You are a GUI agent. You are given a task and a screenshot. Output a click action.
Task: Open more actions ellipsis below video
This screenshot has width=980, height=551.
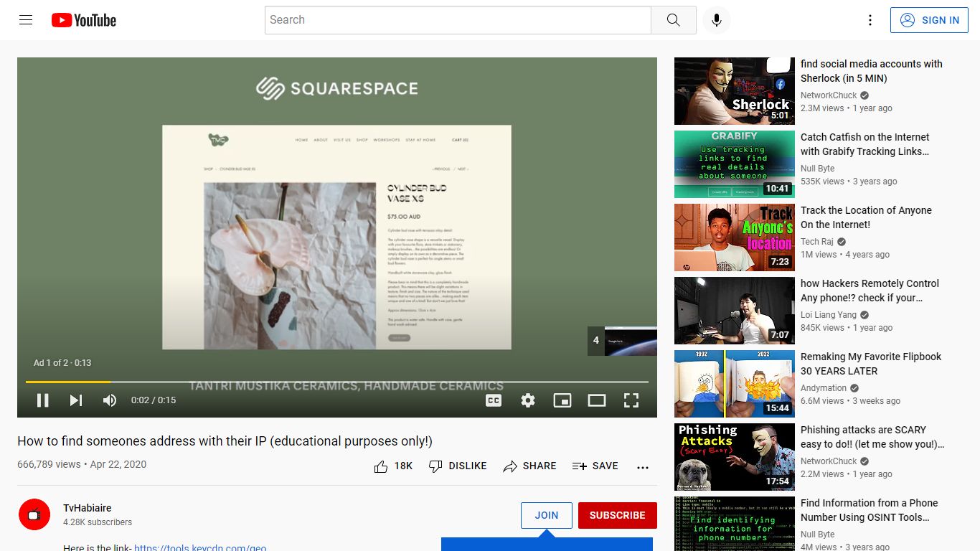[643, 467]
